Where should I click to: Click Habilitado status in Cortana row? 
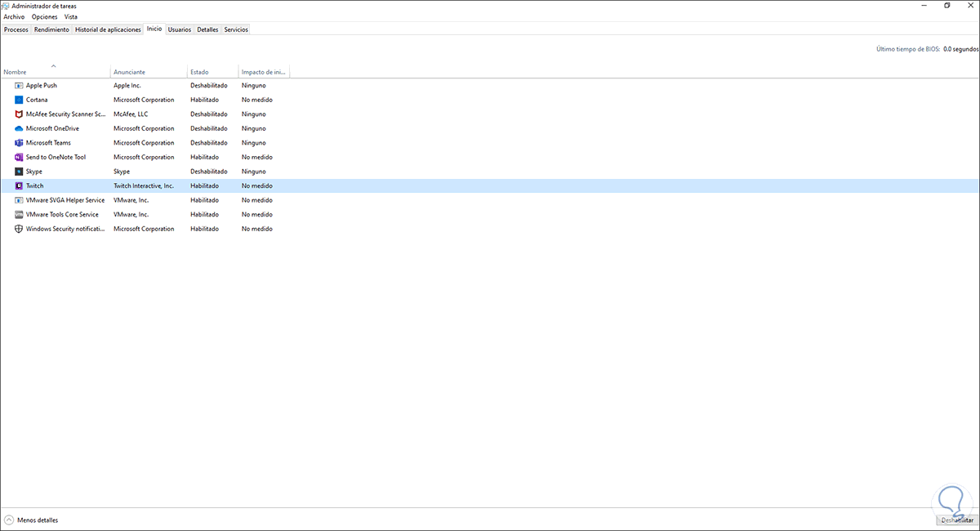pos(205,100)
